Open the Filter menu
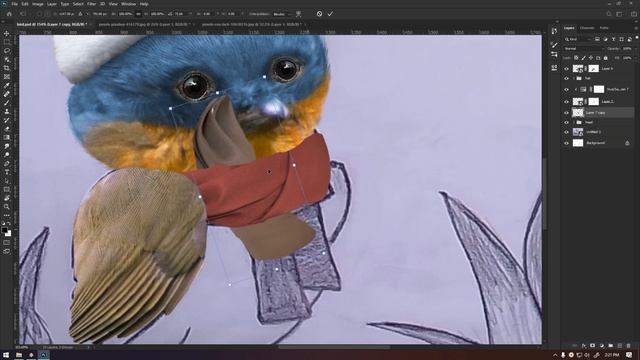Viewport: 640px width, 360px height. pos(91,4)
